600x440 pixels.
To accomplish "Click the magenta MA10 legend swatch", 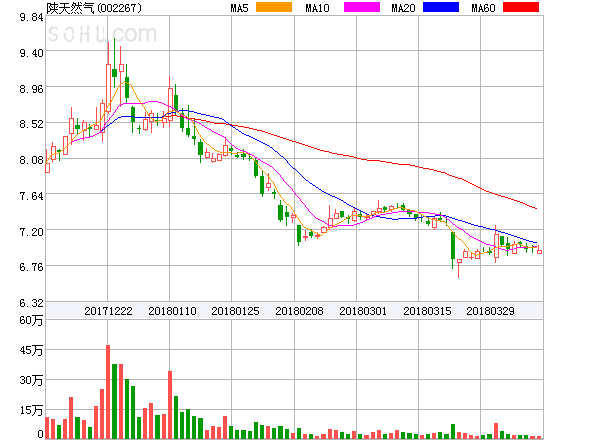I will pos(362,7).
